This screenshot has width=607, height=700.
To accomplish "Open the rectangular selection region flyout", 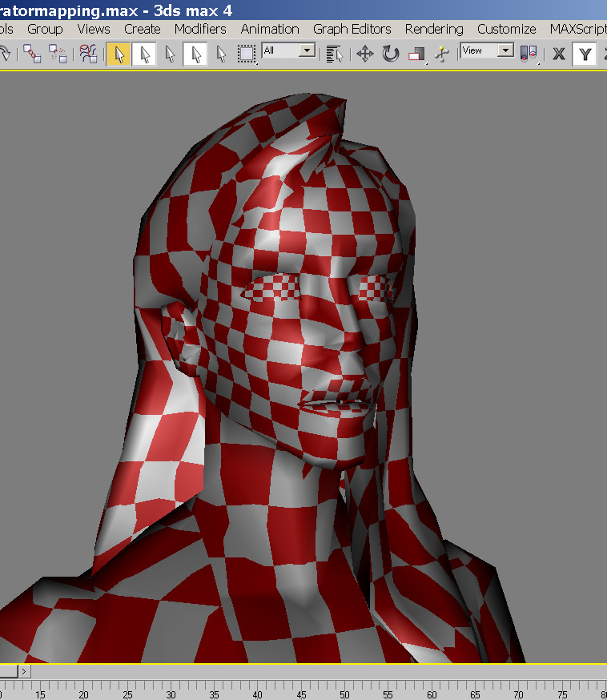I will [x=247, y=54].
